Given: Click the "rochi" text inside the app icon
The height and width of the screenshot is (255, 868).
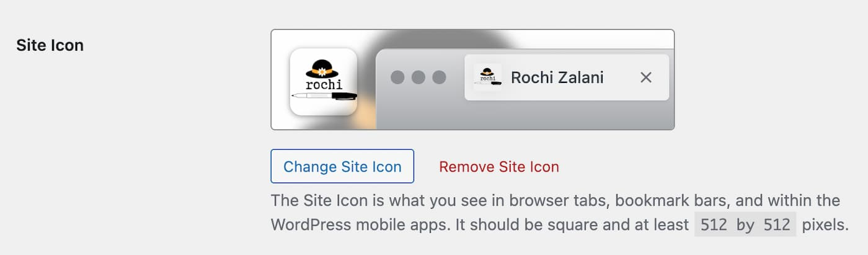Looking at the screenshot, I should pyautogui.click(x=324, y=85).
